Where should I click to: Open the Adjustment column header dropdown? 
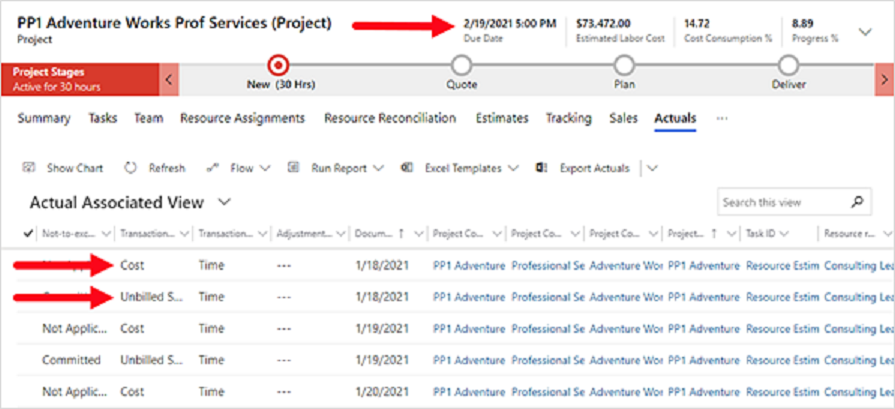(x=341, y=233)
